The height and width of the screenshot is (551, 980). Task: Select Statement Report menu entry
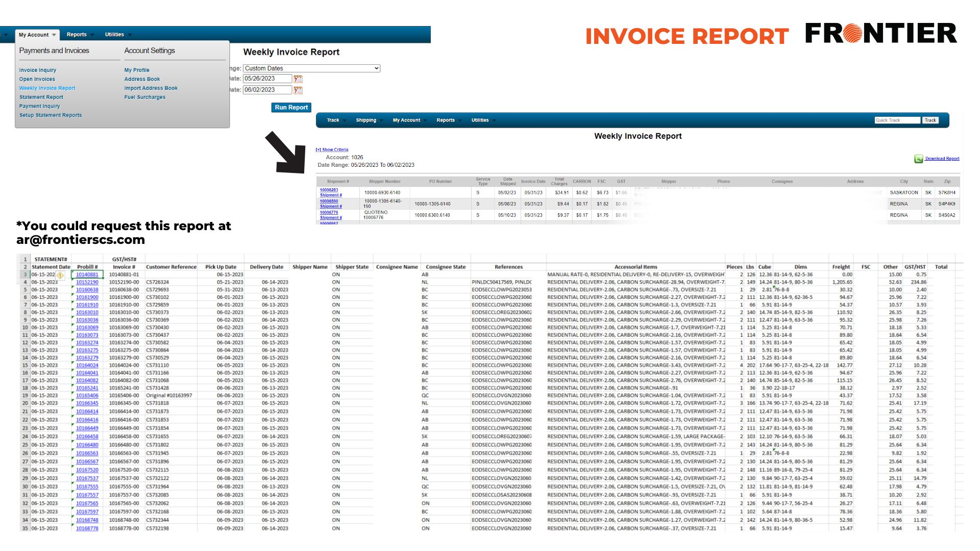[41, 97]
